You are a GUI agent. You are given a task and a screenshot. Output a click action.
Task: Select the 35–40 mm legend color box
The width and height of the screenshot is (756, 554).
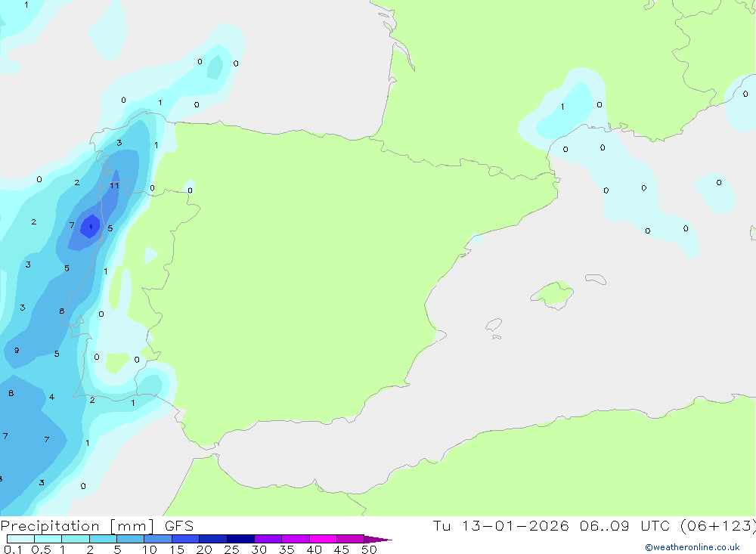click(296, 539)
